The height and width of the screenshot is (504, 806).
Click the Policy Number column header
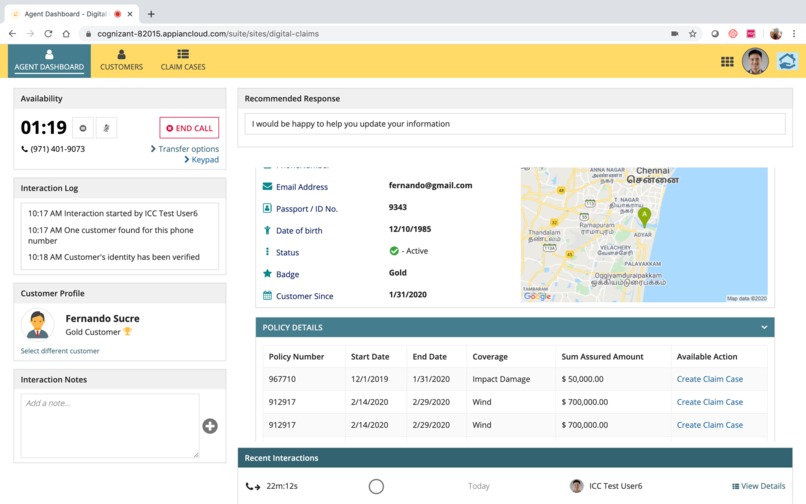click(297, 356)
